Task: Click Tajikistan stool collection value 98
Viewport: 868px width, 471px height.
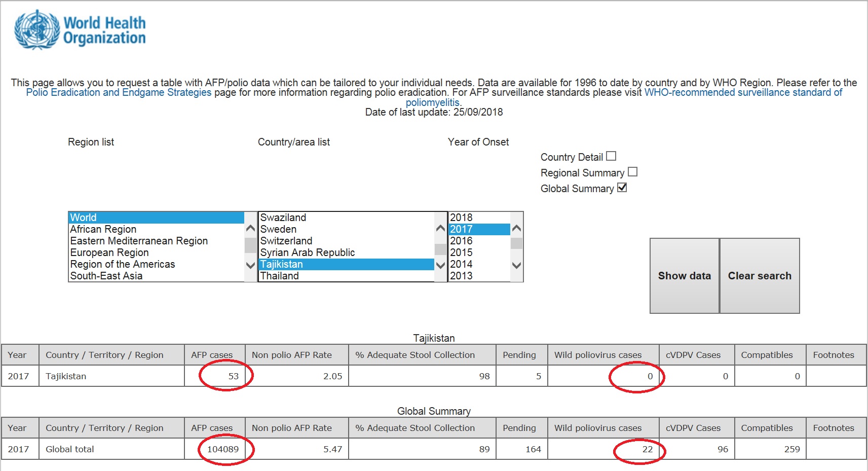Action: [x=484, y=376]
